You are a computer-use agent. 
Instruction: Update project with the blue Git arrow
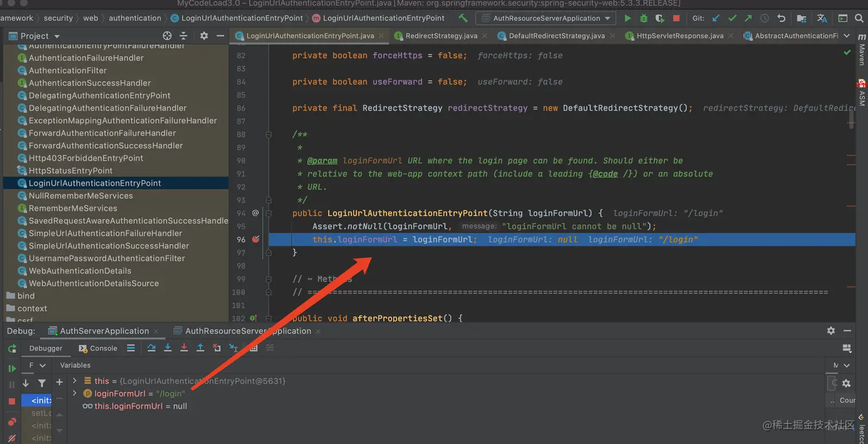[x=716, y=18]
